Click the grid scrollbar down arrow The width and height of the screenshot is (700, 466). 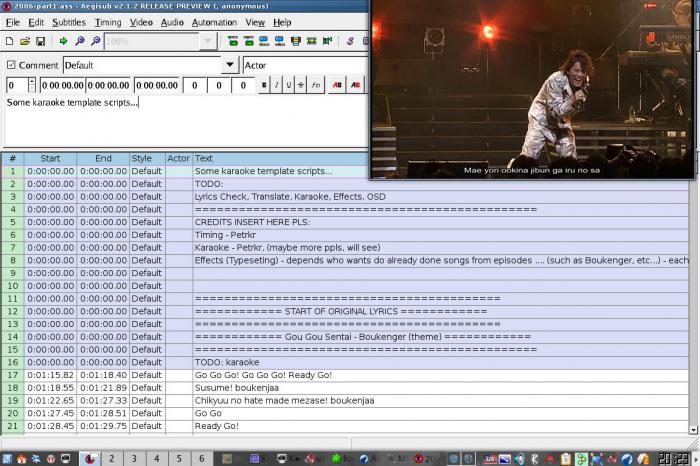[693, 430]
